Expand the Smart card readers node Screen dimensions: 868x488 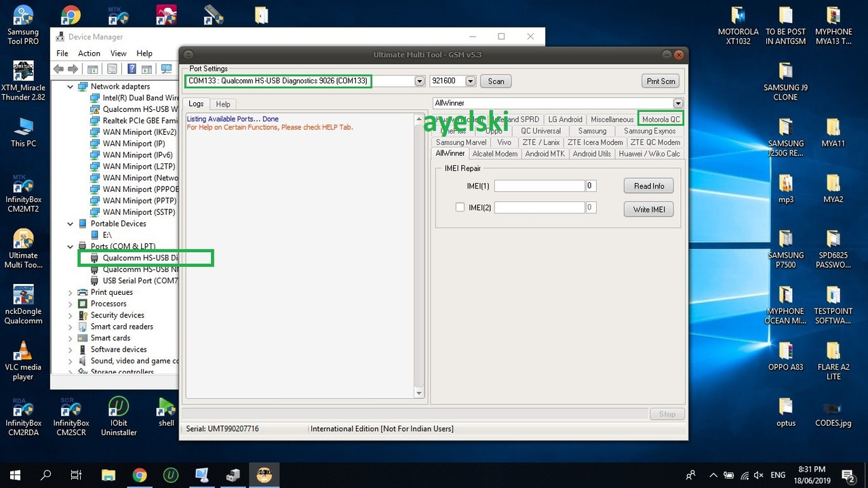(71, 327)
